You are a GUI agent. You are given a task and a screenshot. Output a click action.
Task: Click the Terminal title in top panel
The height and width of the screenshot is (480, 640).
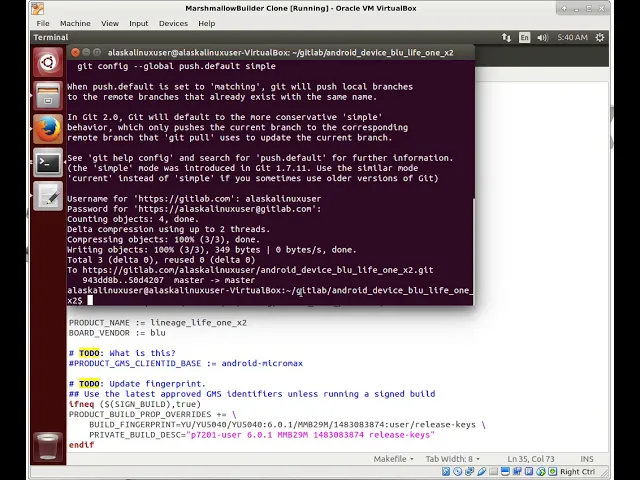pyautogui.click(x=51, y=37)
